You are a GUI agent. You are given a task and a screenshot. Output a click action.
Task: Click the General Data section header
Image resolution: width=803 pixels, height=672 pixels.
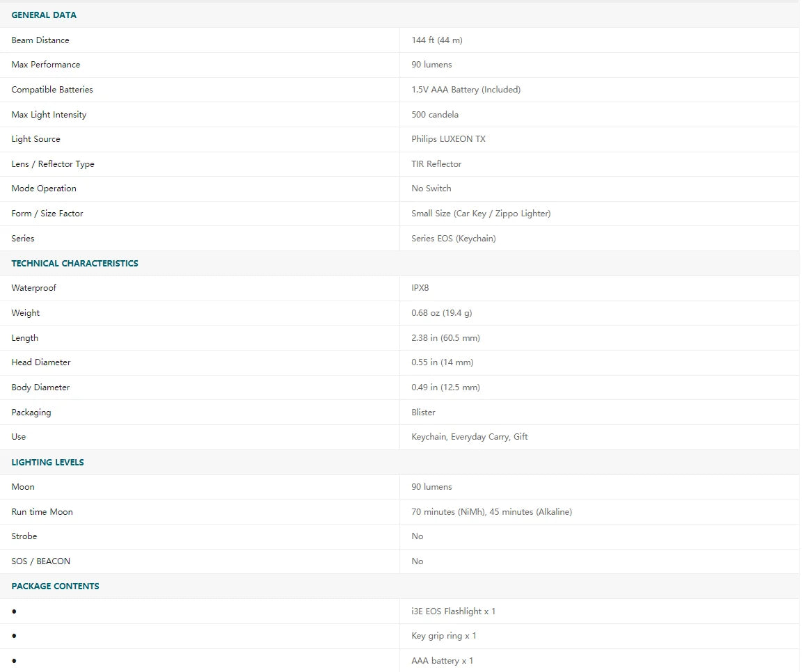tap(44, 15)
